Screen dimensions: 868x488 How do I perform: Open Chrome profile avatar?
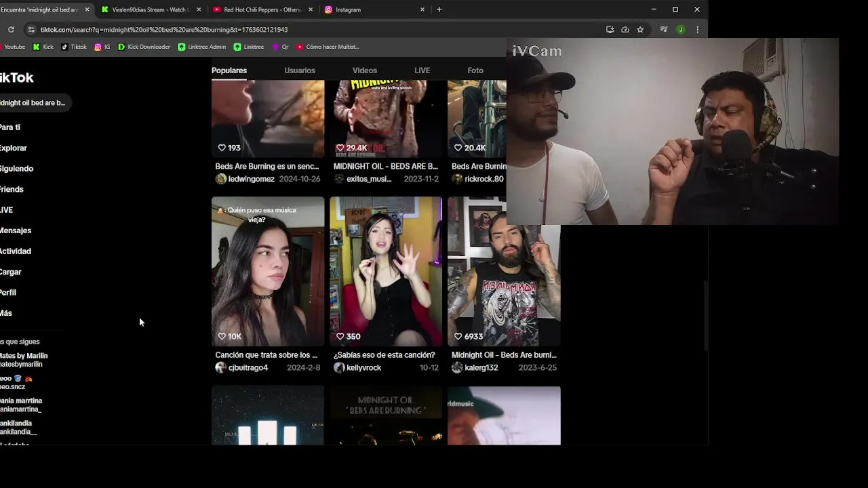(681, 29)
